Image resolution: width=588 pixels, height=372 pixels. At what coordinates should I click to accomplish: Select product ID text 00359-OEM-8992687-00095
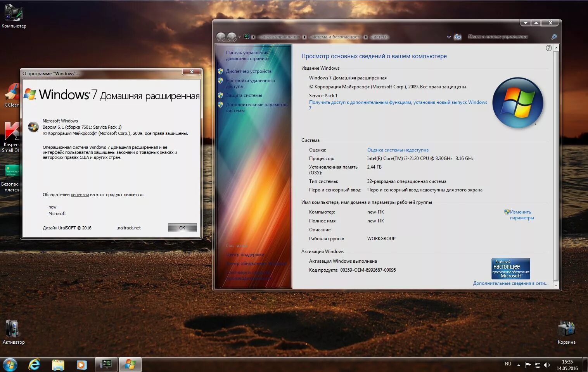pos(368,270)
